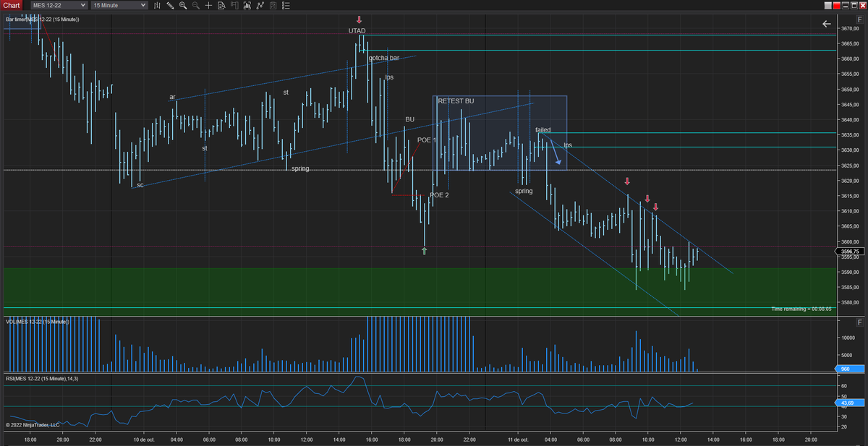Viewport: 868px width, 446px height.
Task: Click the 10 de oct. date label
Action: pos(145,439)
